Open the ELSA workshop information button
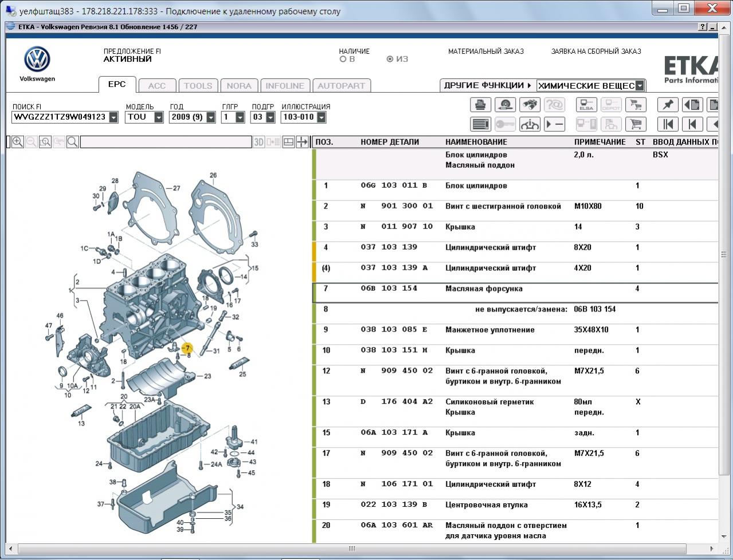Viewport: 733px width, 560px height. [x=586, y=105]
